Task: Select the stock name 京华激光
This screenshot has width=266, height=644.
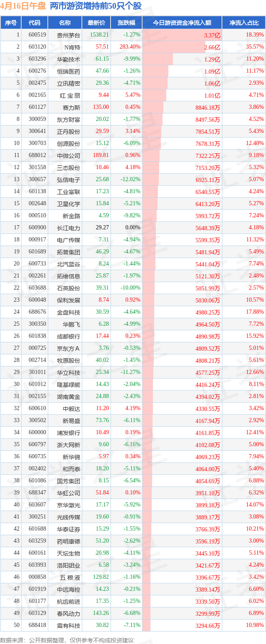Action: click(x=69, y=505)
